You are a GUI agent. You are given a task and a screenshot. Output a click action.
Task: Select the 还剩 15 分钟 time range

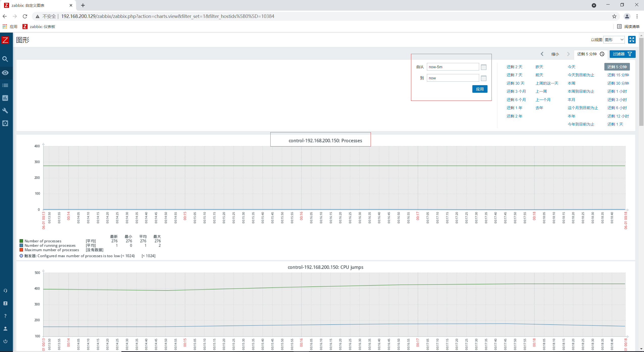click(x=618, y=75)
